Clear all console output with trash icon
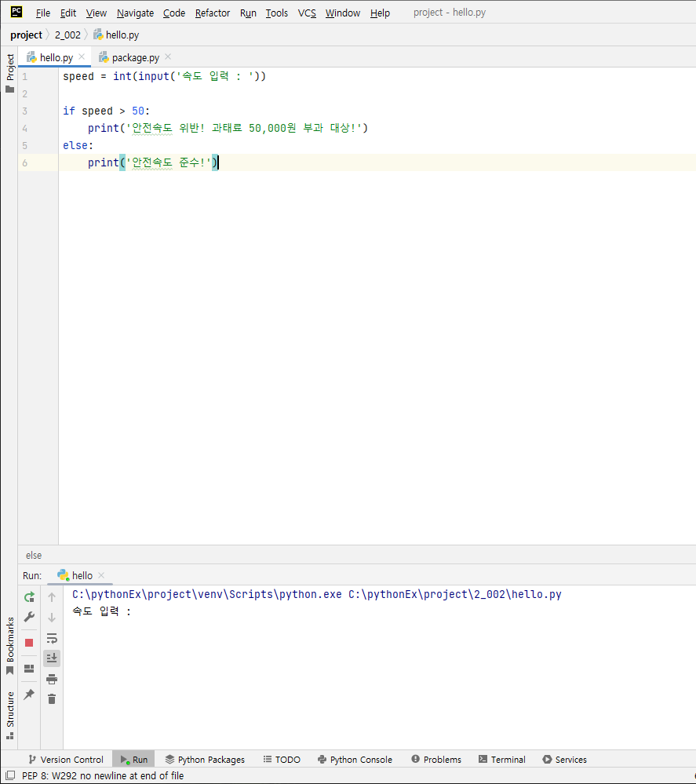Viewport: 696px width, 784px height. (x=52, y=699)
